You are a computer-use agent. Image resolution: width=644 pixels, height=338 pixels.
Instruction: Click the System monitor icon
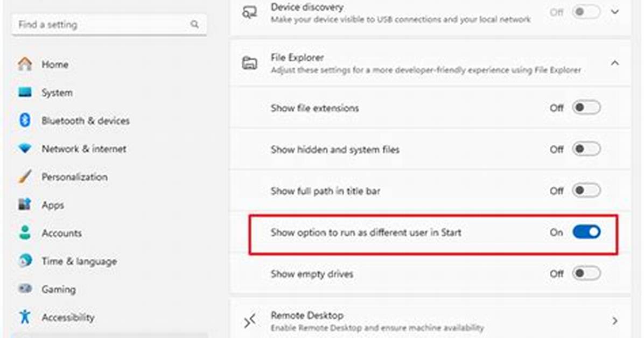[25, 93]
